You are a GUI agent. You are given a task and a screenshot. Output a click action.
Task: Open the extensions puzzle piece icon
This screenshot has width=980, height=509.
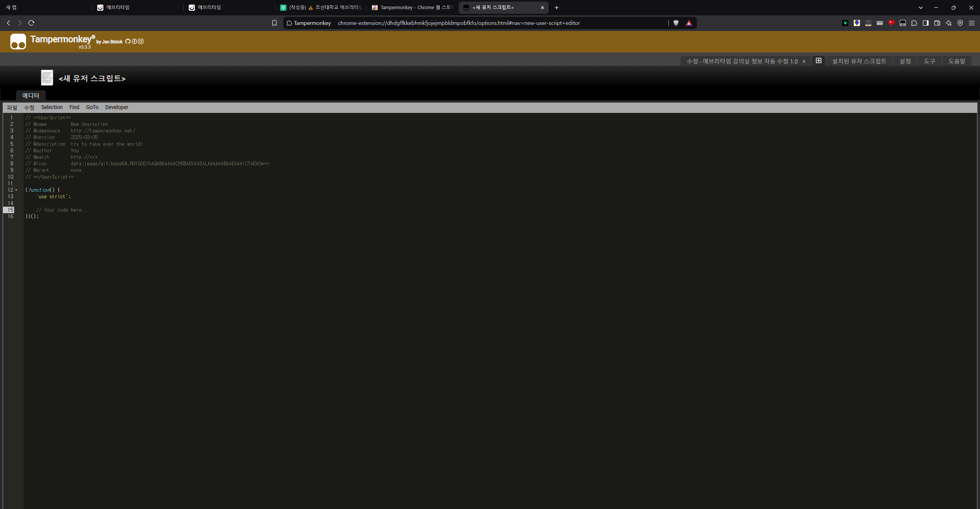914,23
